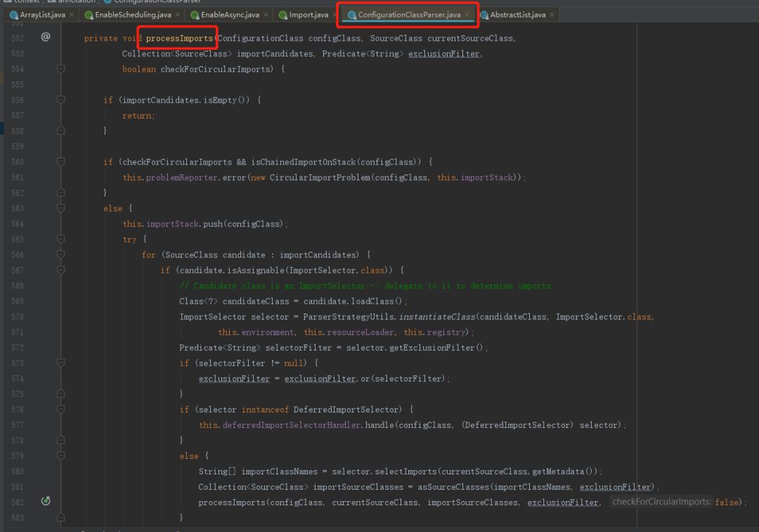This screenshot has width=759, height=532.
Task: Click the Import.java annotation file icon
Action: click(x=283, y=15)
